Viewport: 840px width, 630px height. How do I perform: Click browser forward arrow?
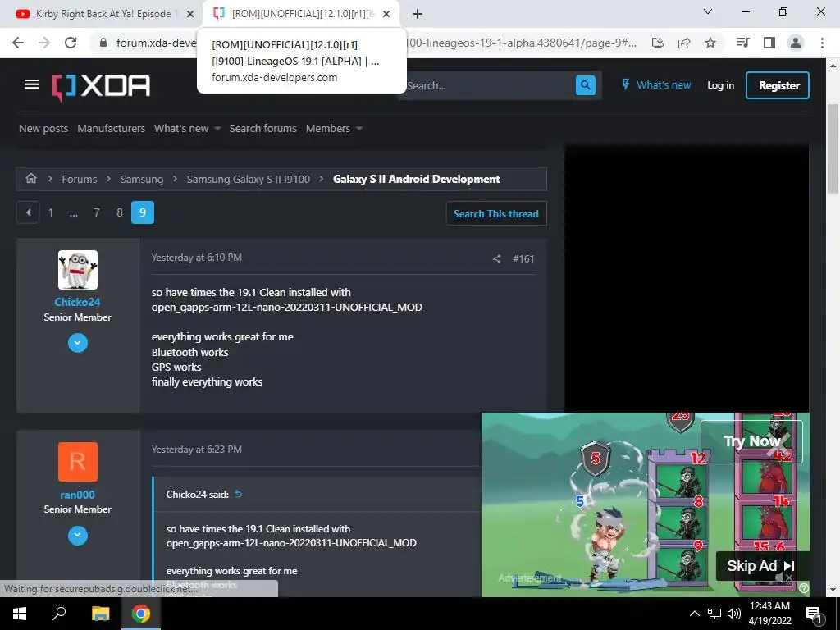pyautogui.click(x=44, y=43)
